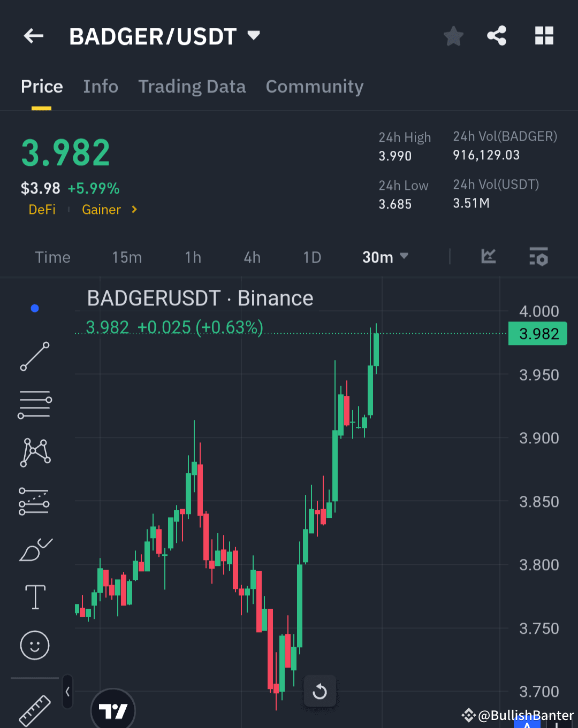Open the Community tab

315,87
